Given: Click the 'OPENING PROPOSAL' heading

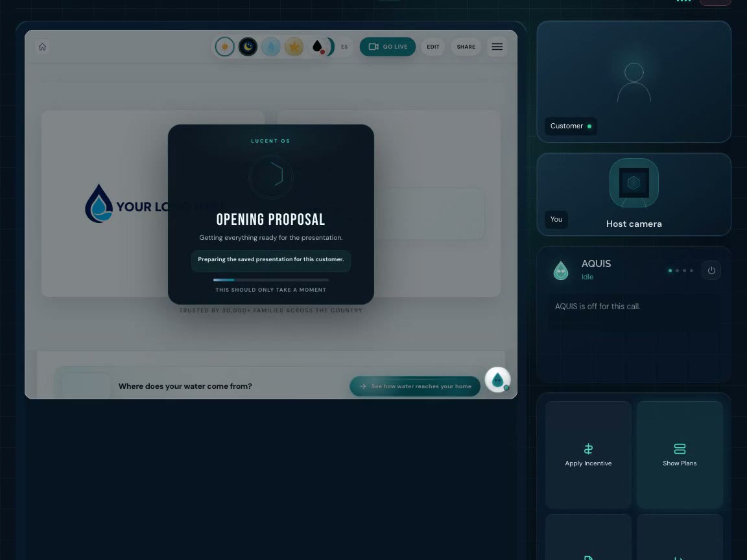Looking at the screenshot, I should pos(270,220).
